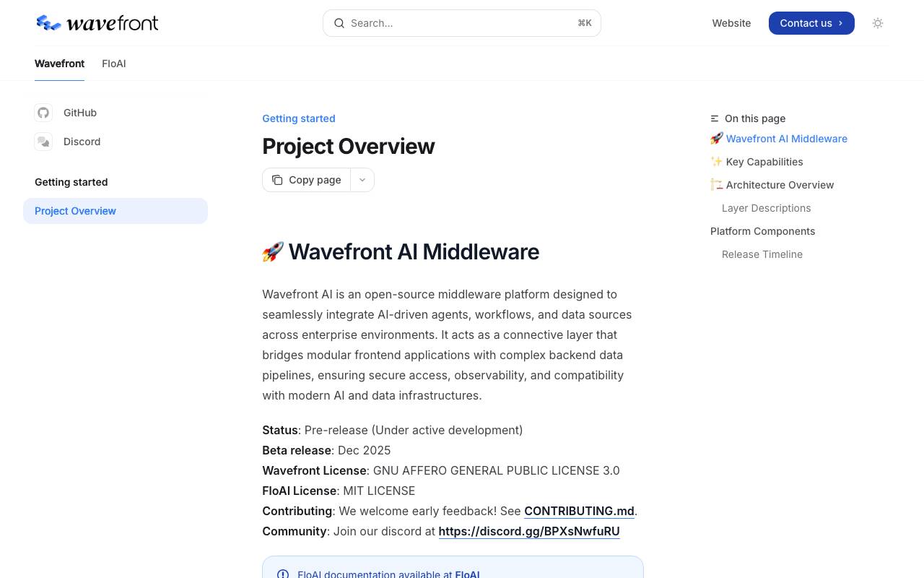Jump to Key Capabilities section

click(x=757, y=162)
